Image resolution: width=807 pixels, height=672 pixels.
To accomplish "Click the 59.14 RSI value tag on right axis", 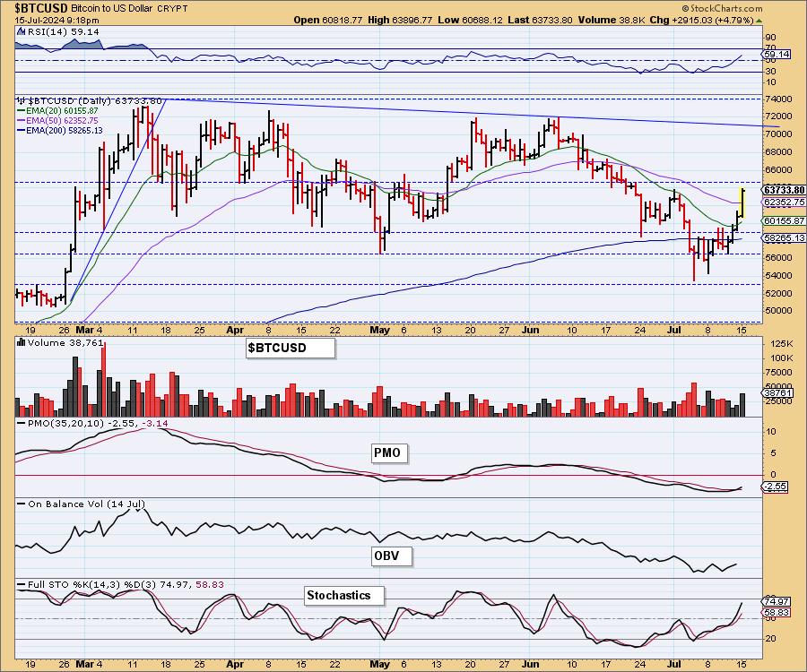I will coord(777,54).
